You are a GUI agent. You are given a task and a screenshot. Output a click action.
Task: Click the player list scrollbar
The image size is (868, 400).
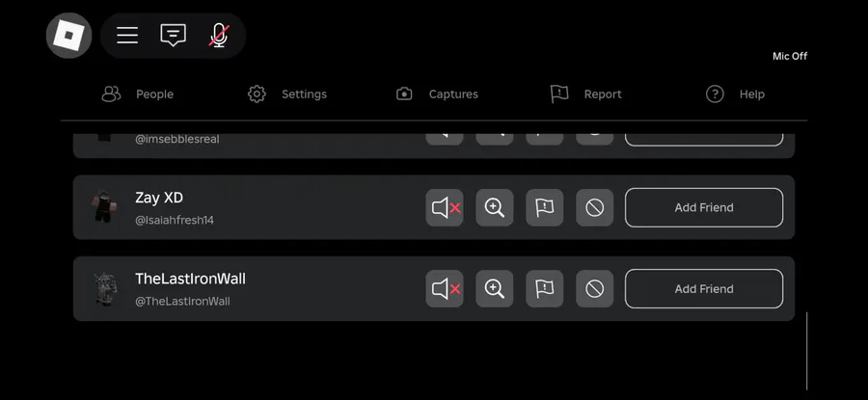[x=806, y=351]
